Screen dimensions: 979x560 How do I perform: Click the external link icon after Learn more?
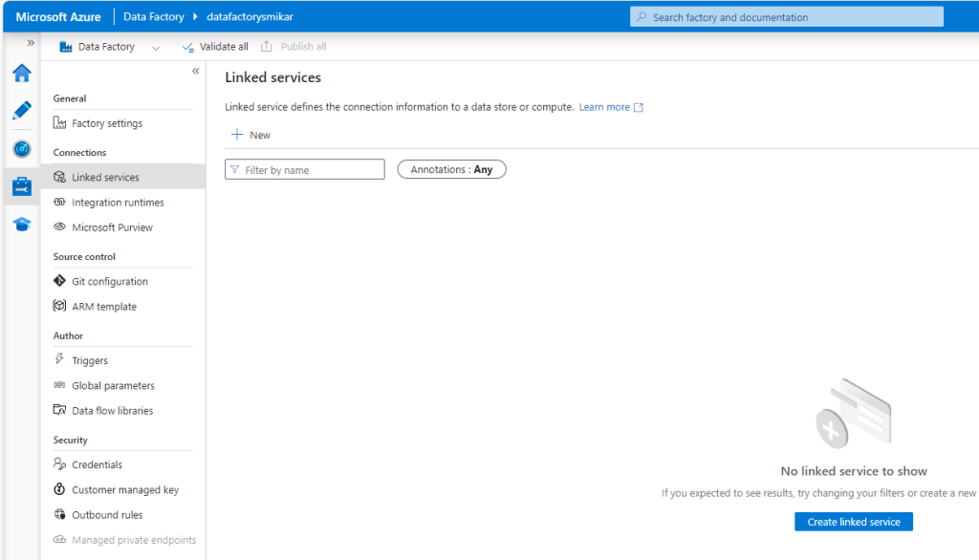(x=638, y=107)
